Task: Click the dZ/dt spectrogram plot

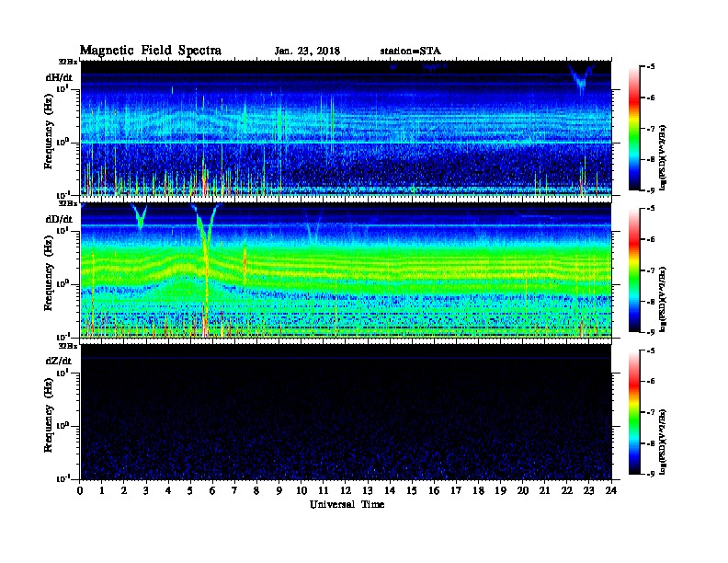Action: pos(346,412)
